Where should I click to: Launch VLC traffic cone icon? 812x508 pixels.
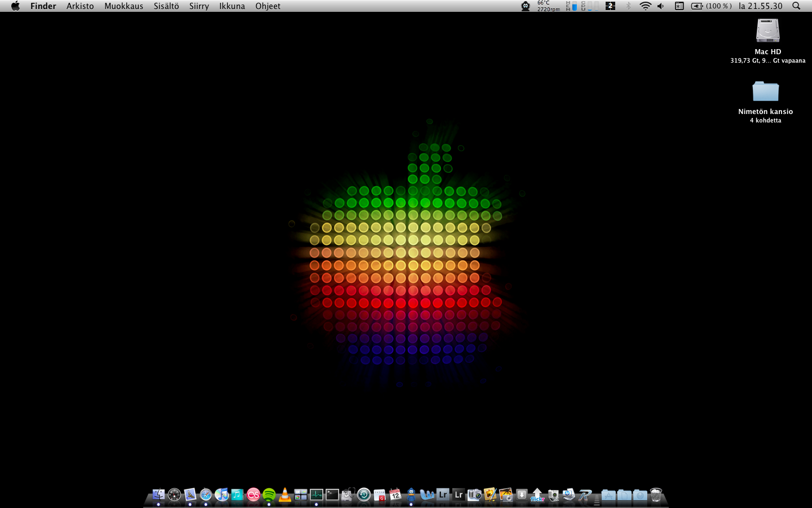pos(285,495)
